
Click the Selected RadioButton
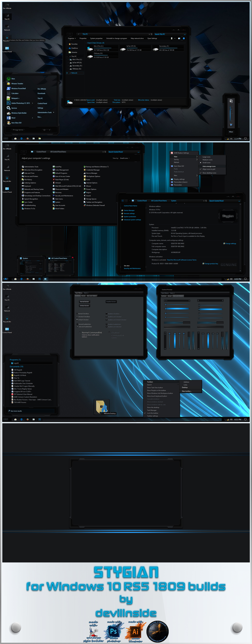click(77, 327)
